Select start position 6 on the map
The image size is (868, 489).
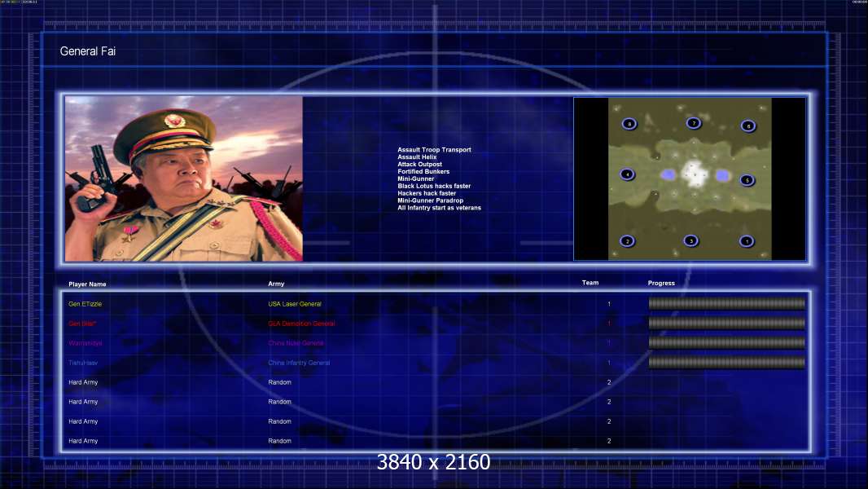[x=747, y=126]
